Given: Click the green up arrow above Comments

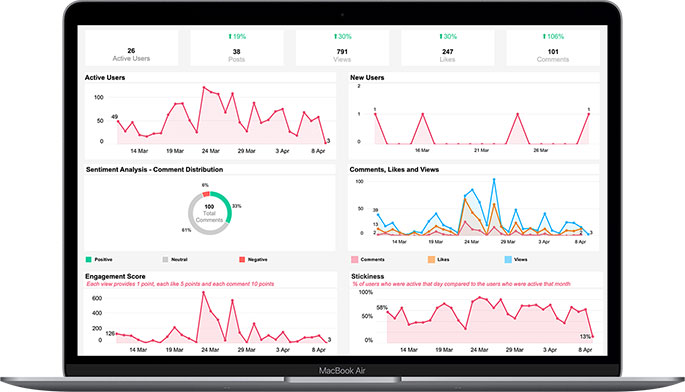Looking at the screenshot, I should pos(544,37).
